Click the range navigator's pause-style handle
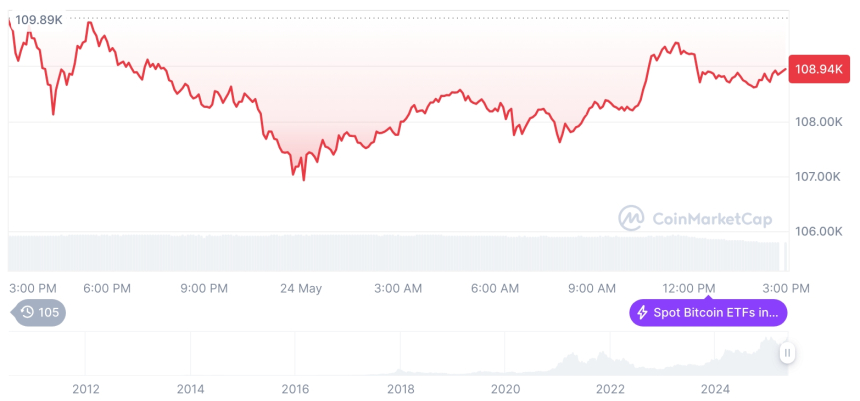Screen dimensions: 860x401 (788, 352)
